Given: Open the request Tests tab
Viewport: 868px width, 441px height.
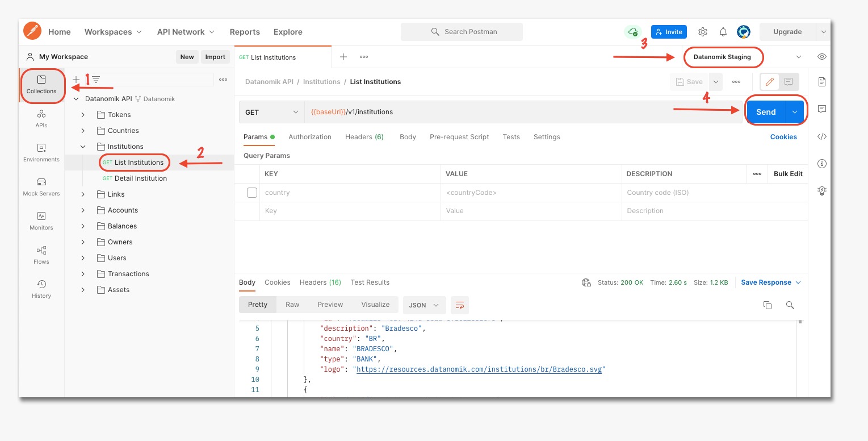Looking at the screenshot, I should point(511,137).
